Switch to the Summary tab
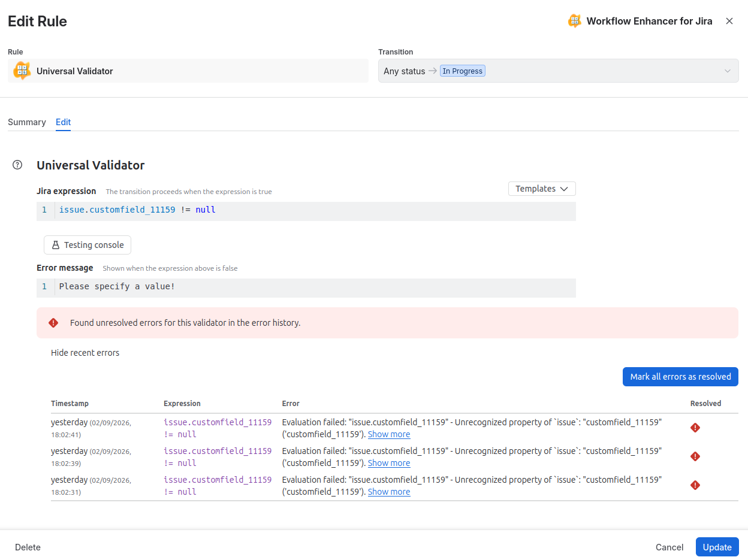748x560 pixels. pyautogui.click(x=27, y=122)
